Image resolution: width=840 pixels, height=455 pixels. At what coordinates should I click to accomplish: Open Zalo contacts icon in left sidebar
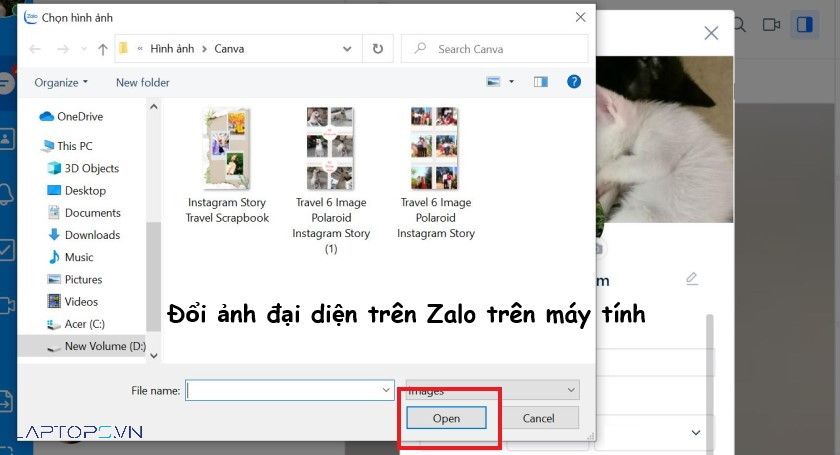click(x=6, y=139)
